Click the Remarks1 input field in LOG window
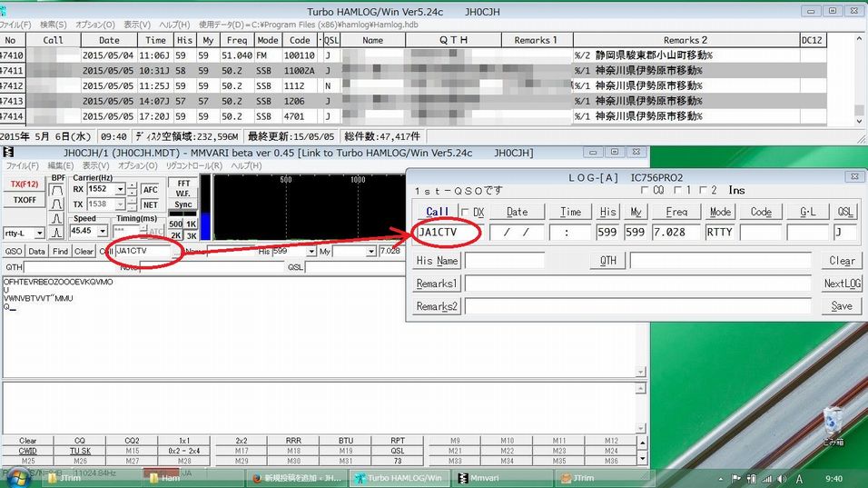The height and width of the screenshot is (488, 868). click(x=637, y=284)
